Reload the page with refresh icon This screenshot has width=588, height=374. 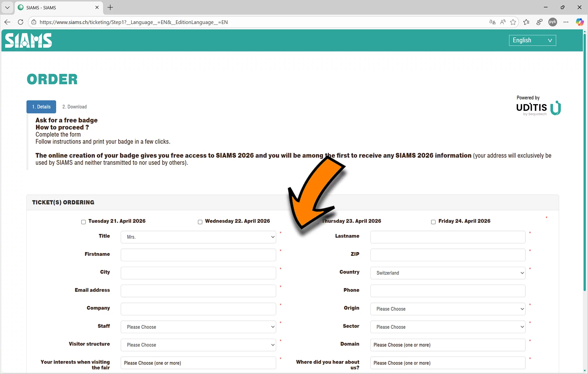(21, 22)
